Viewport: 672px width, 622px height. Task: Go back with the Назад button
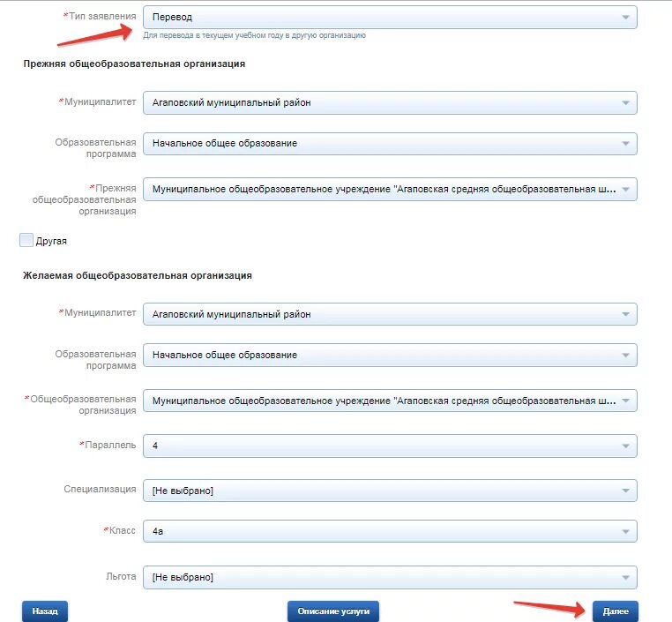pyautogui.click(x=45, y=611)
